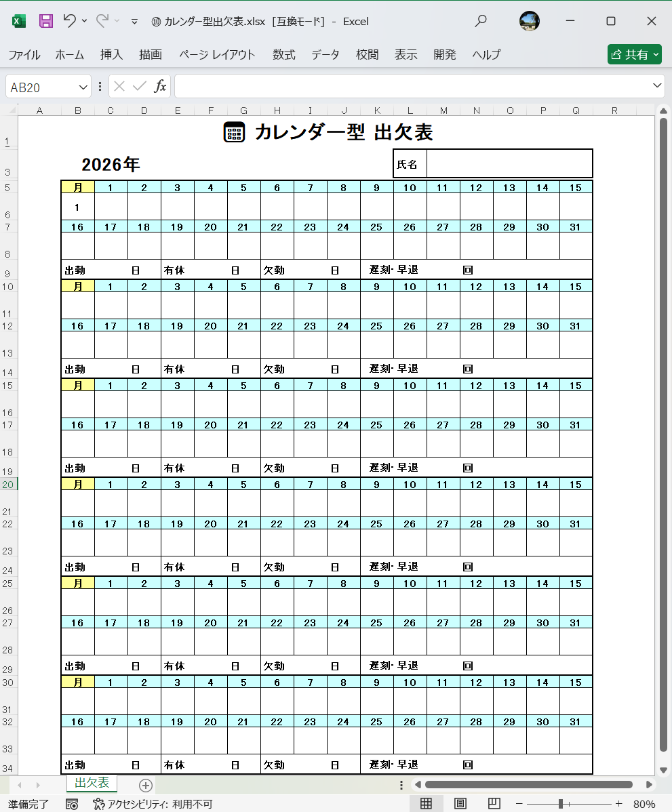Click the macro recording icon in the status bar
This screenshot has width=672, height=812.
(73, 804)
